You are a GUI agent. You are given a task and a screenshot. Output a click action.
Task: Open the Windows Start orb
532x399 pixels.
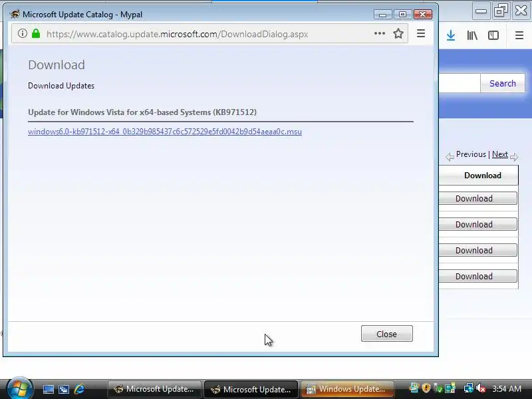[x=19, y=388]
